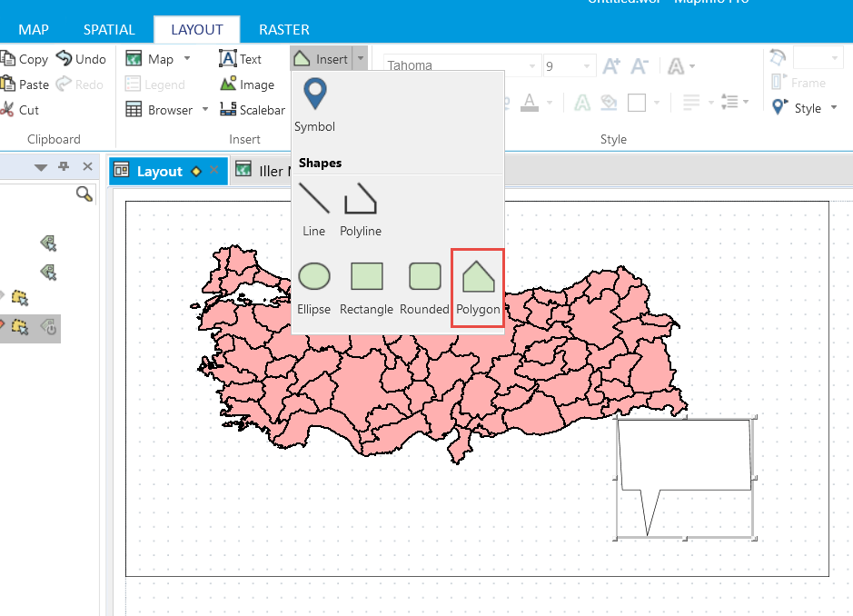Insert a Map frame
The height and width of the screenshot is (616, 853).
(150, 59)
